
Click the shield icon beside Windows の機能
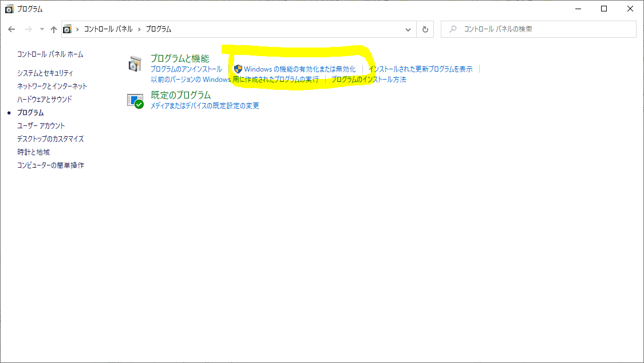[x=238, y=69]
